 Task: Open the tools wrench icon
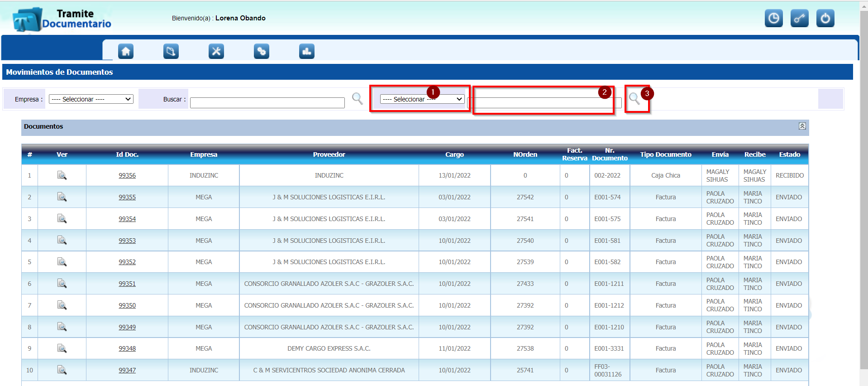(x=216, y=51)
